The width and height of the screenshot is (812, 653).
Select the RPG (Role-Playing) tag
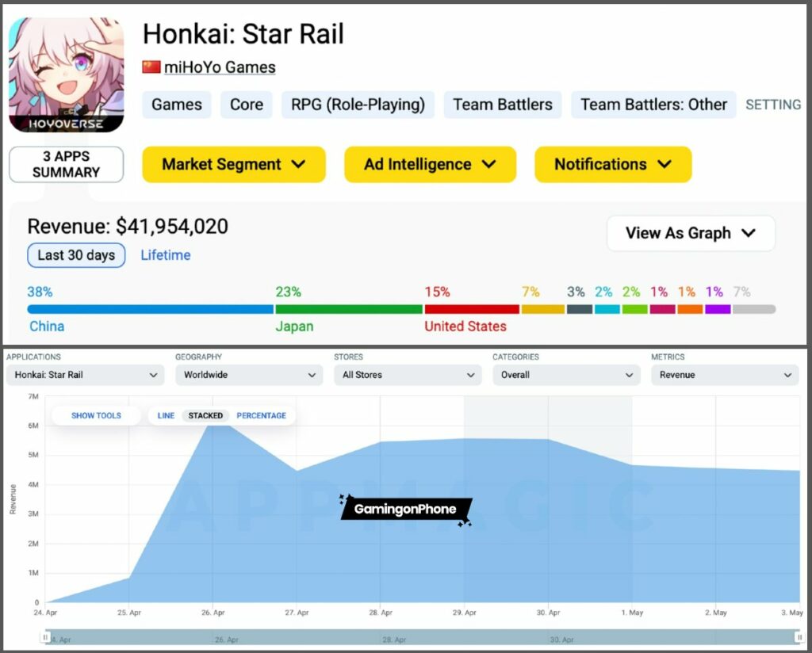click(x=358, y=105)
